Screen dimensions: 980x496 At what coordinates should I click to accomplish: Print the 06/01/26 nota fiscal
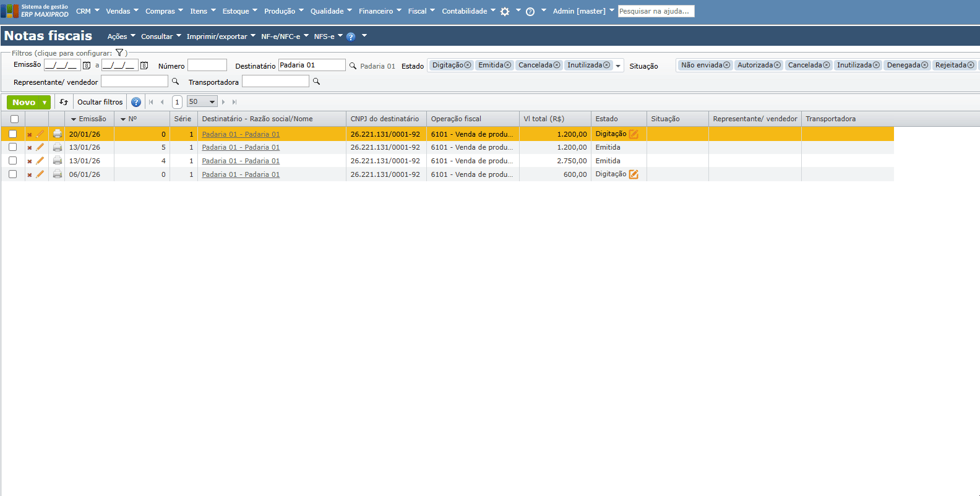pyautogui.click(x=58, y=174)
